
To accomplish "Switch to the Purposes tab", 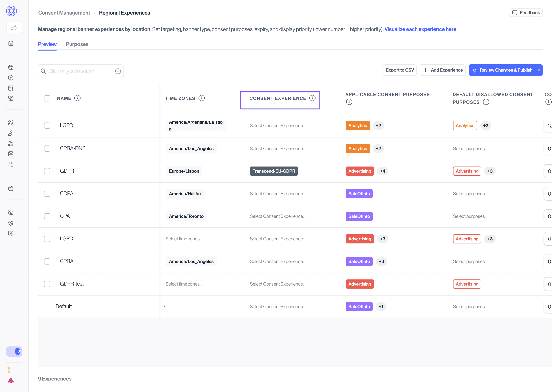I will [x=77, y=44].
